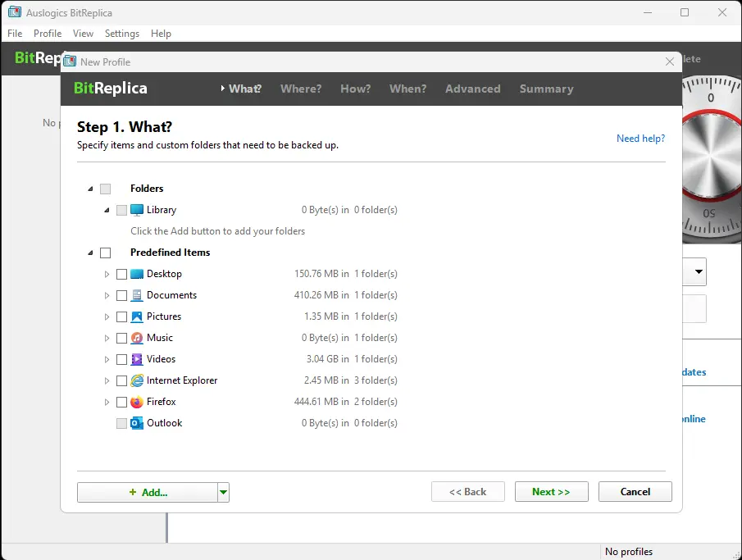Click the '3.04 GB in 1 folder(s)' text
This screenshot has width=742, height=560.
click(352, 359)
